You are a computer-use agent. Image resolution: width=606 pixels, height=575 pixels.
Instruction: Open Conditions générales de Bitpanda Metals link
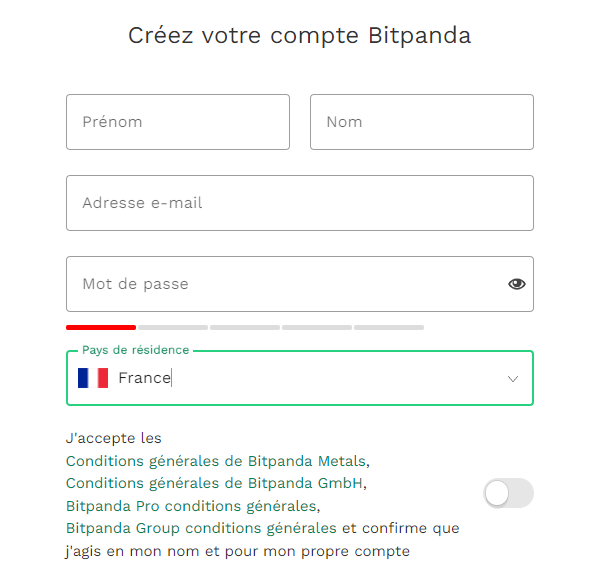coord(216,461)
